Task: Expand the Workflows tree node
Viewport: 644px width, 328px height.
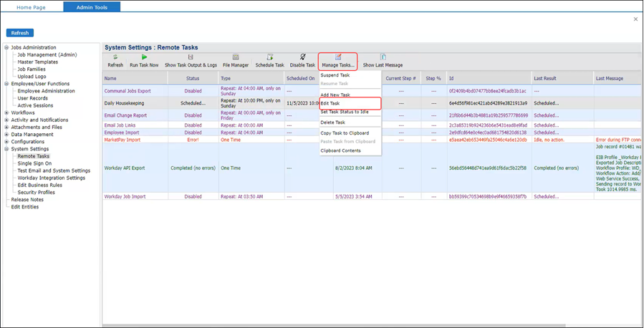Action: click(x=6, y=113)
